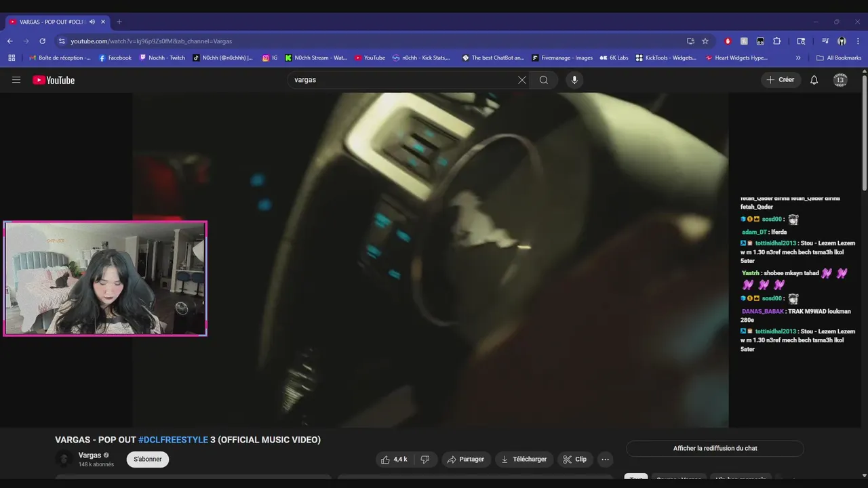Open the YouTube bookmark in bookmarks bar
The image size is (868, 488).
pyautogui.click(x=370, y=58)
